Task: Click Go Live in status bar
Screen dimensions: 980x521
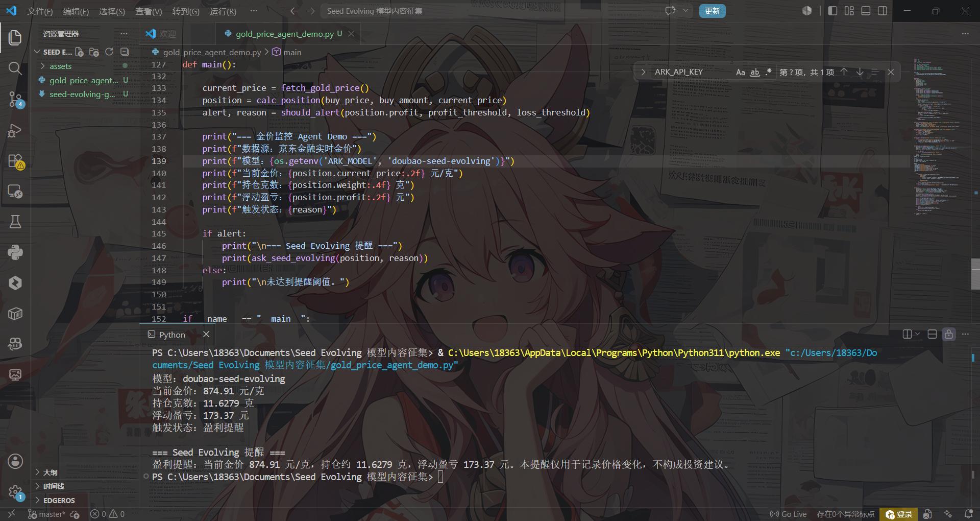Action: (789, 514)
